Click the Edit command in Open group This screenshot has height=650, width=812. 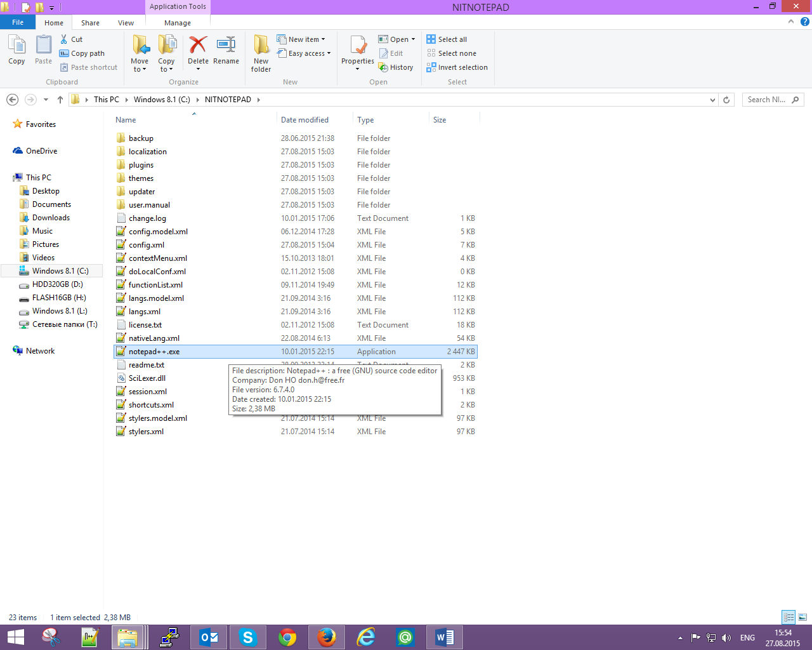click(x=391, y=53)
